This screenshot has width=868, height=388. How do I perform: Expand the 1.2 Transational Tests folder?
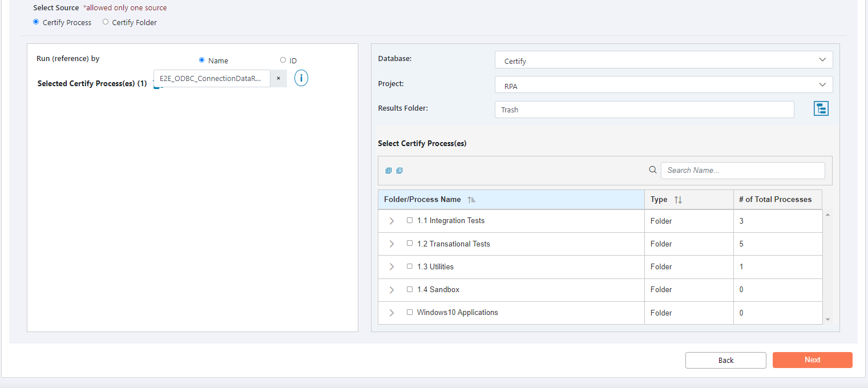(391, 244)
